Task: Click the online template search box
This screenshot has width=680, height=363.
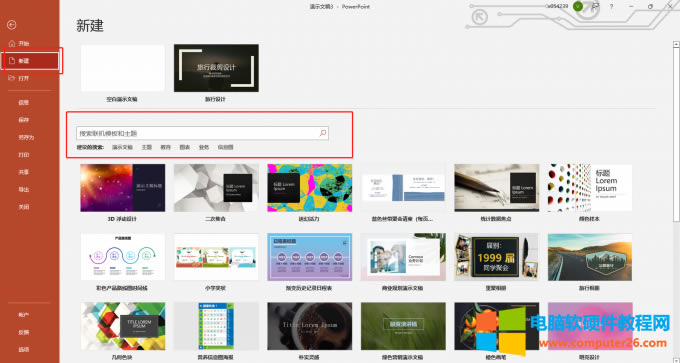Action: [203, 133]
